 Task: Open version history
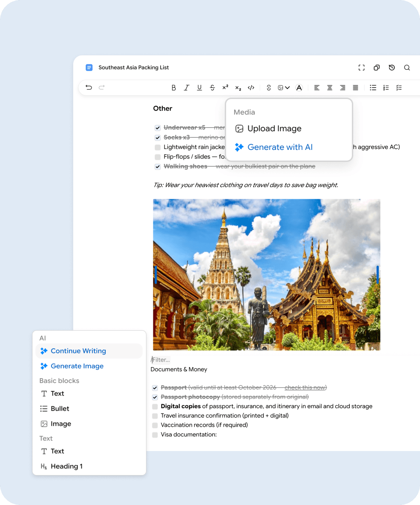click(x=392, y=68)
